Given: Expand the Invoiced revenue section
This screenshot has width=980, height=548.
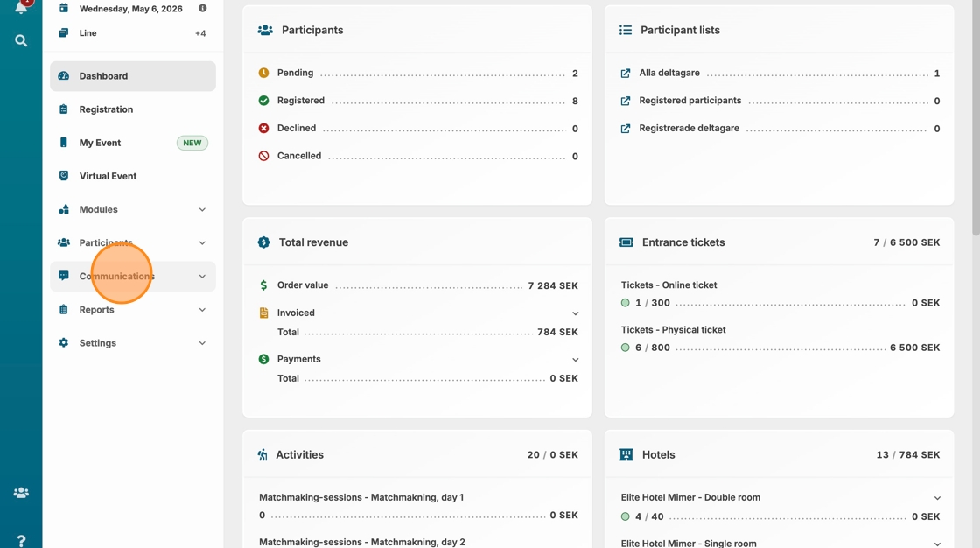Looking at the screenshot, I should tap(575, 313).
